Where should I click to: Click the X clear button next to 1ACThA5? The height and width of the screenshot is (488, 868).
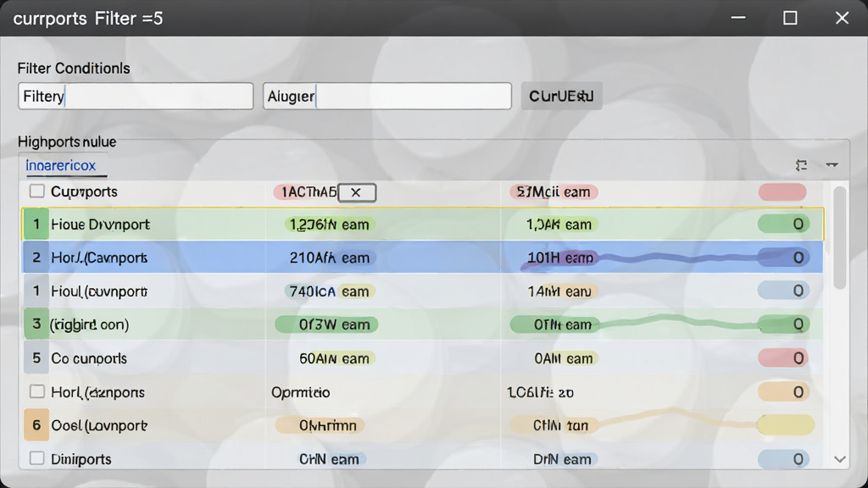357,192
